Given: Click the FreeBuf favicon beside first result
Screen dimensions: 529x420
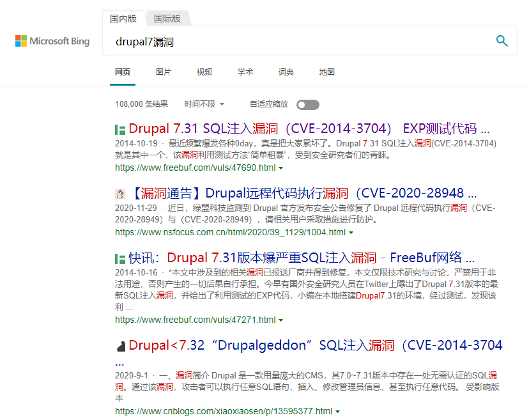Looking at the screenshot, I should pos(119,128).
